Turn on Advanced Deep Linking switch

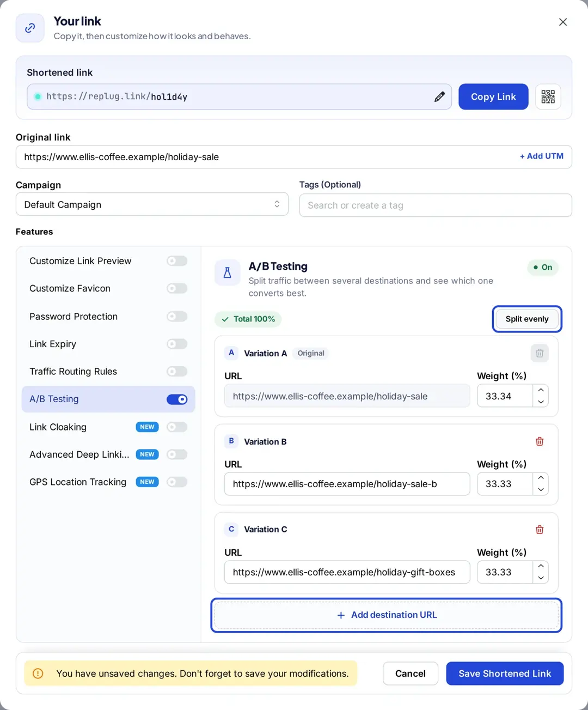click(177, 454)
